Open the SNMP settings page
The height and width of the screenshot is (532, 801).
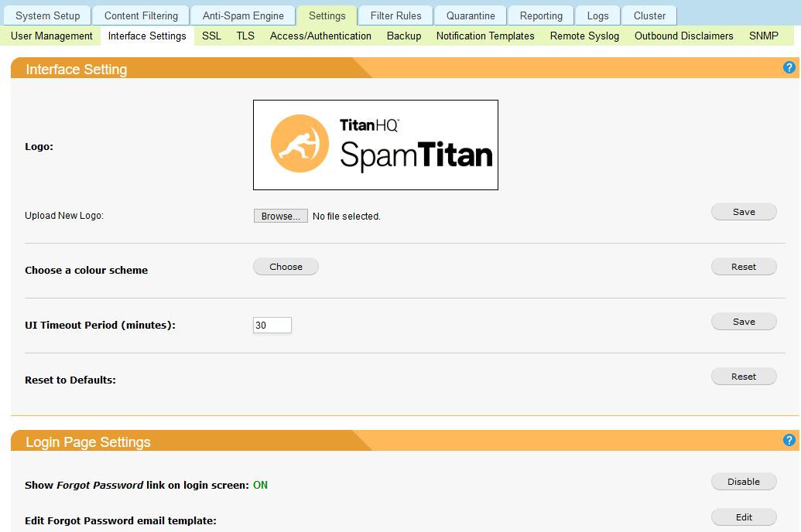click(764, 36)
